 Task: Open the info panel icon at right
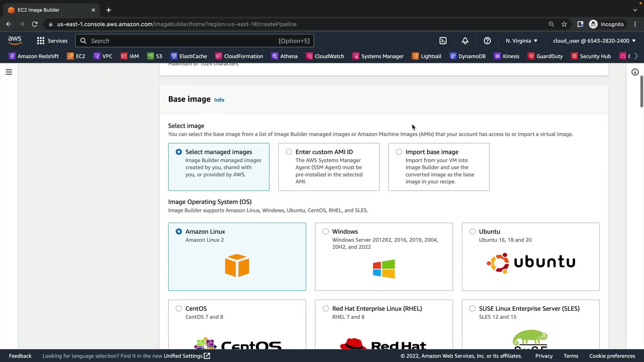635,72
